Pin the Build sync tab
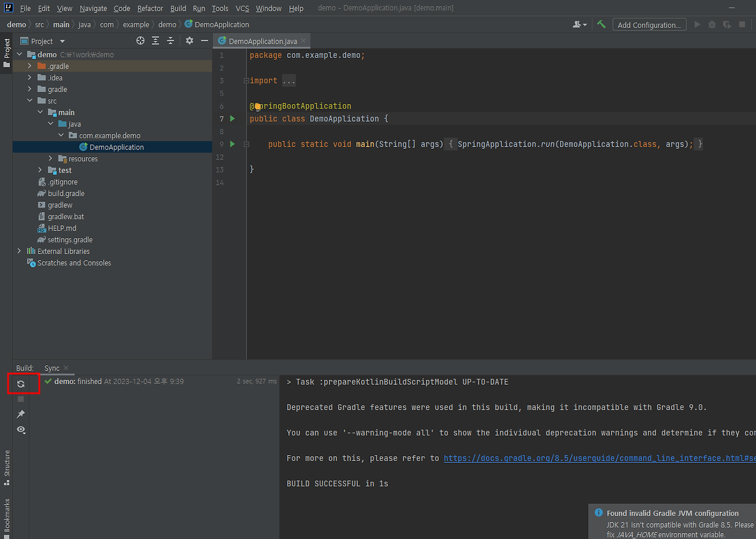The image size is (756, 539). point(21,414)
